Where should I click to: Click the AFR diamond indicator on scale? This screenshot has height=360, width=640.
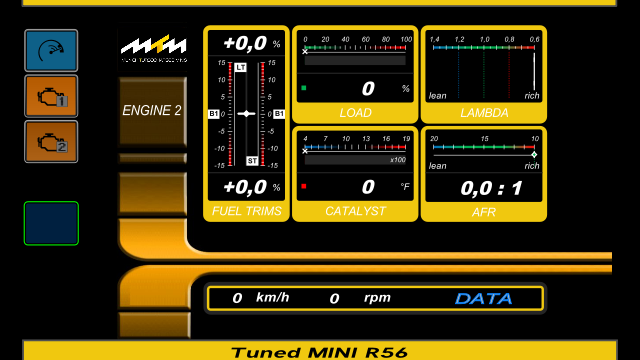[534, 155]
